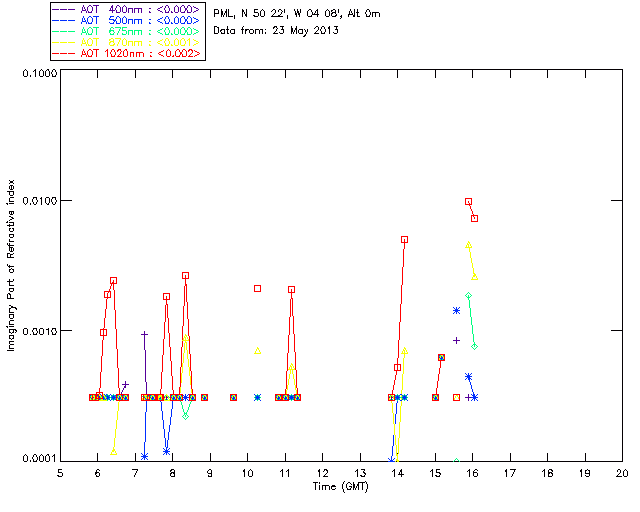Click the AOT 675nm green legend entry
640x512 pixels.
[x=127, y=31]
